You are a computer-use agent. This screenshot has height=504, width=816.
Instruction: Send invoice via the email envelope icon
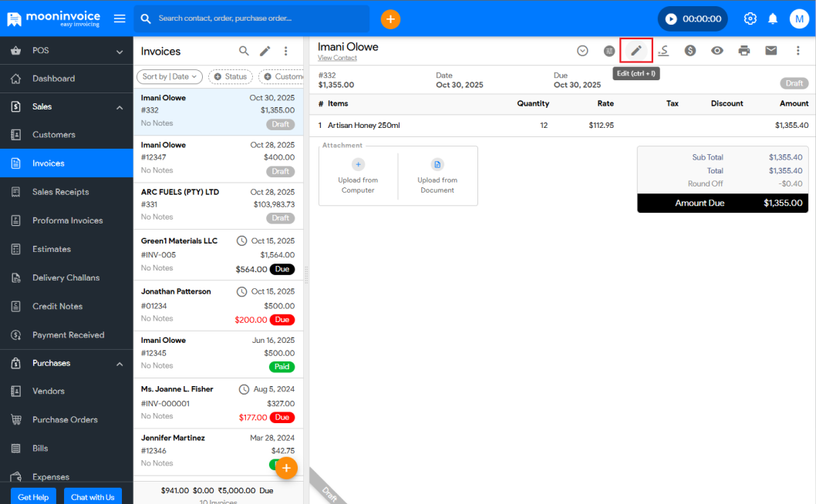click(770, 51)
